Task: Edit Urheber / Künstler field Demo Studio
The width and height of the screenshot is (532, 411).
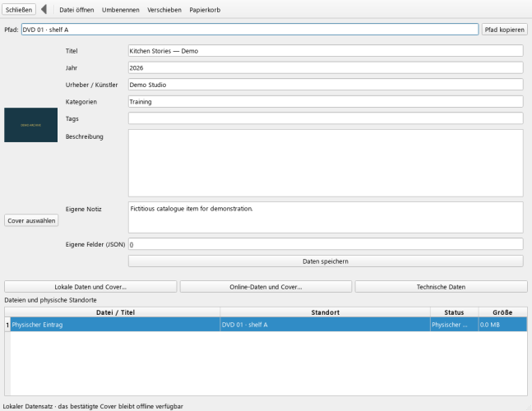Action: [x=326, y=85]
